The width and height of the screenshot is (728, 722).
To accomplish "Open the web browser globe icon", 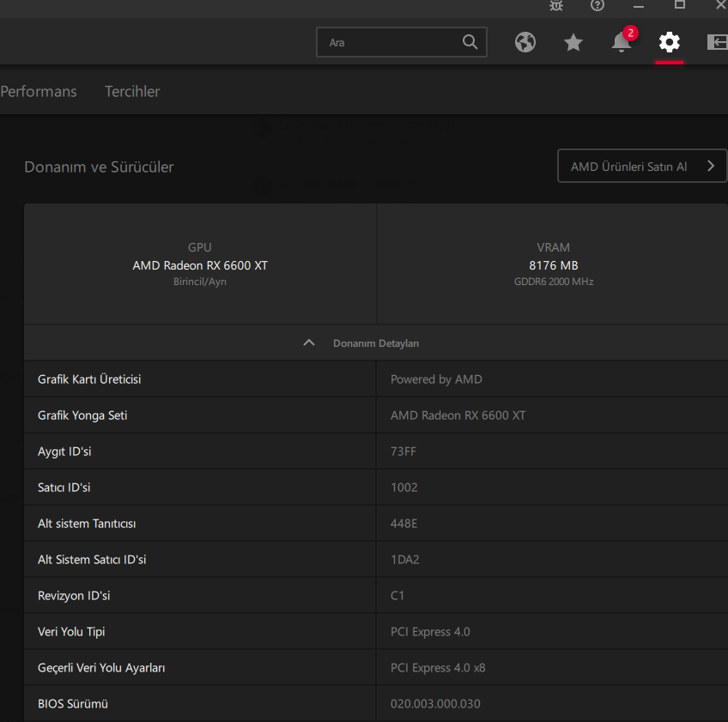I will pyautogui.click(x=525, y=42).
